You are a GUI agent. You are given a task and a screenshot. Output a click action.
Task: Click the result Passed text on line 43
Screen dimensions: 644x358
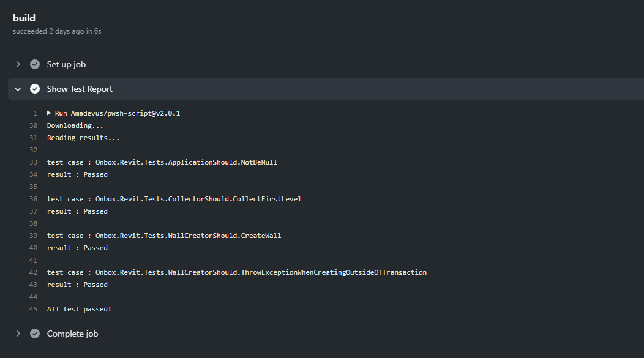click(77, 285)
